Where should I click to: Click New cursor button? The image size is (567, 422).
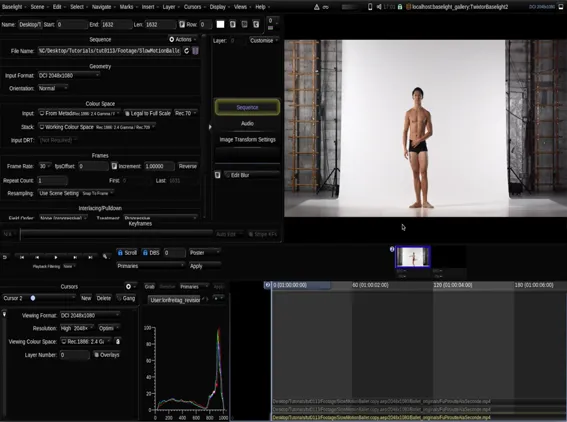tap(86, 298)
